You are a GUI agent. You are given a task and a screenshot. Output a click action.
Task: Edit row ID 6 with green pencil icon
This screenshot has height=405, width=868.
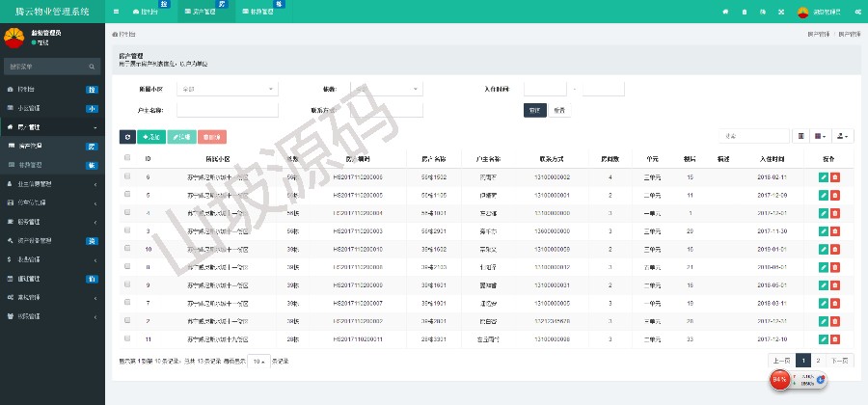click(824, 177)
